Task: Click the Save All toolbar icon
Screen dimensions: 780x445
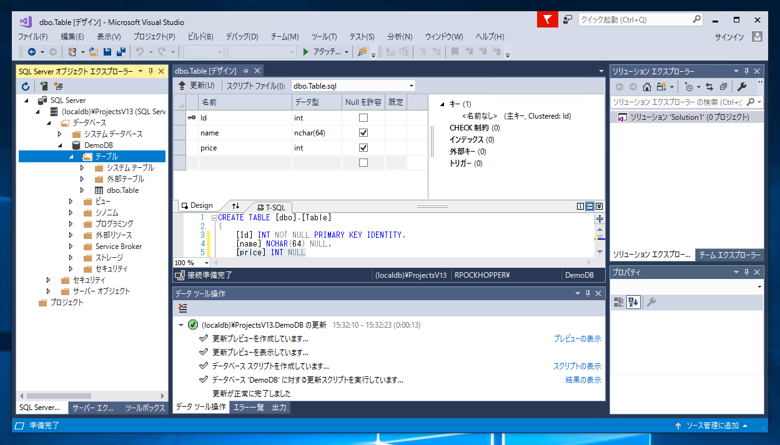Action: pyautogui.click(x=121, y=52)
